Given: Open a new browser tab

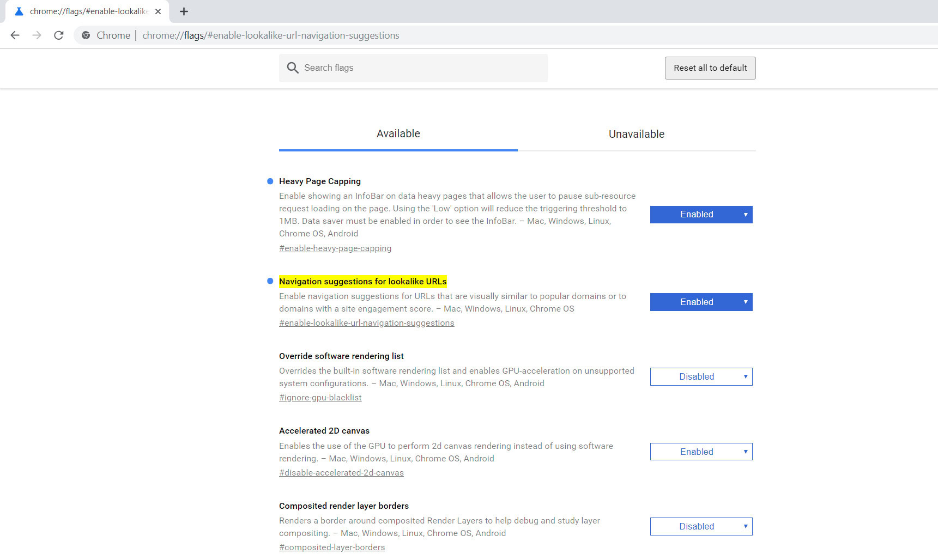Looking at the screenshot, I should (184, 11).
